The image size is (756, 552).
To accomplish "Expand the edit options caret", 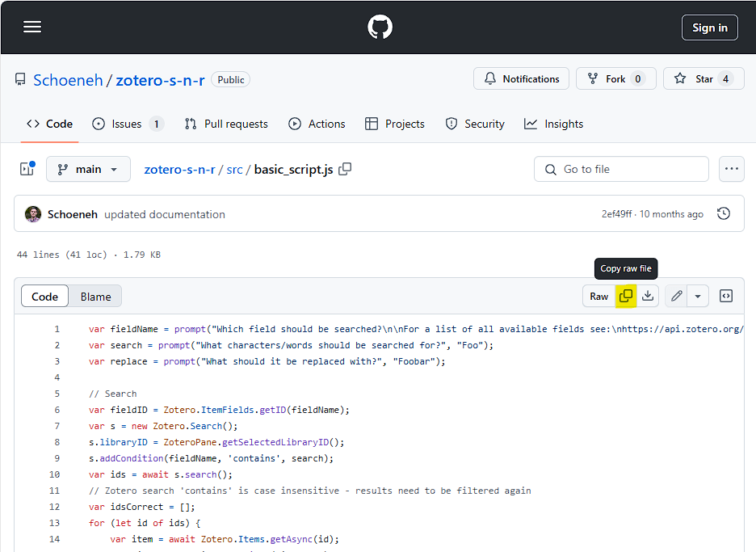I will click(x=696, y=296).
